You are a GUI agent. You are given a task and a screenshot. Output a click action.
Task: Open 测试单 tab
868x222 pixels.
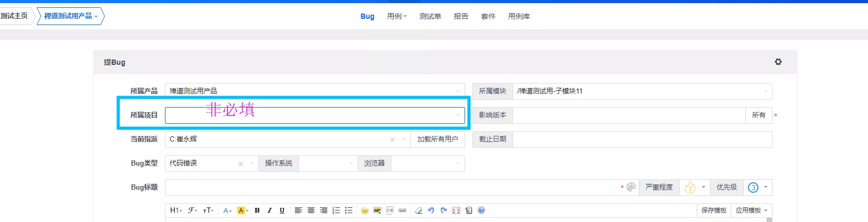click(x=430, y=16)
